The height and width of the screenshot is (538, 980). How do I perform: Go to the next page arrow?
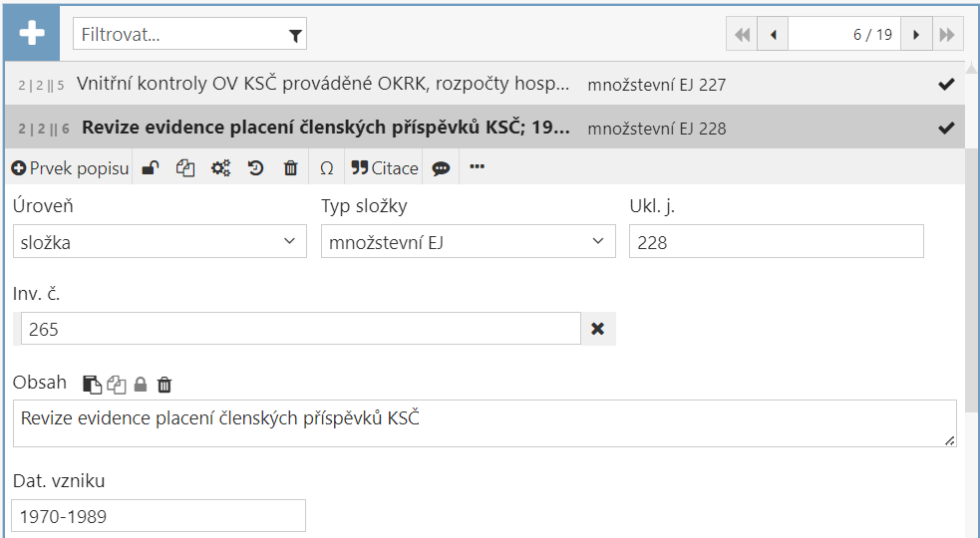tap(915, 35)
